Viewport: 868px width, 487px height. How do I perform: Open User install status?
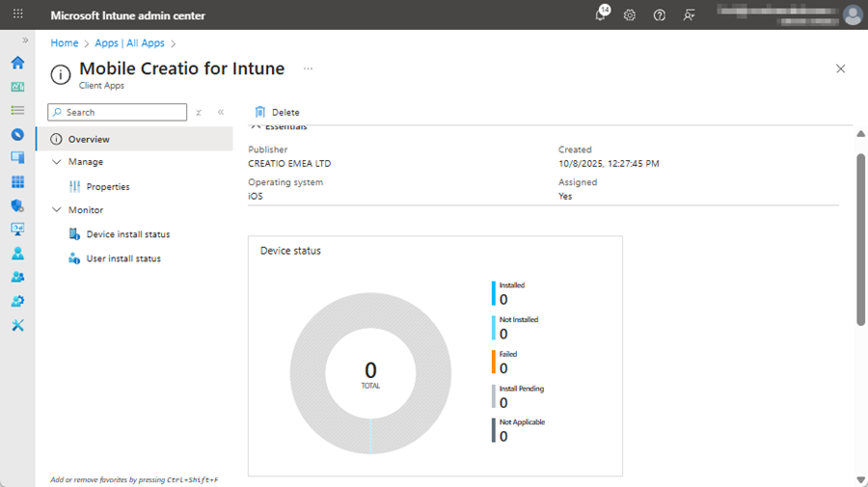pyautogui.click(x=123, y=258)
